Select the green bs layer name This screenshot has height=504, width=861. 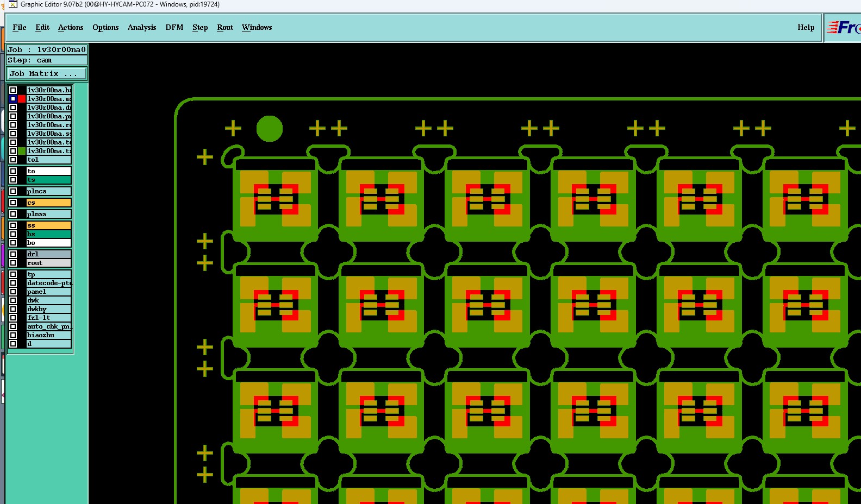point(49,234)
